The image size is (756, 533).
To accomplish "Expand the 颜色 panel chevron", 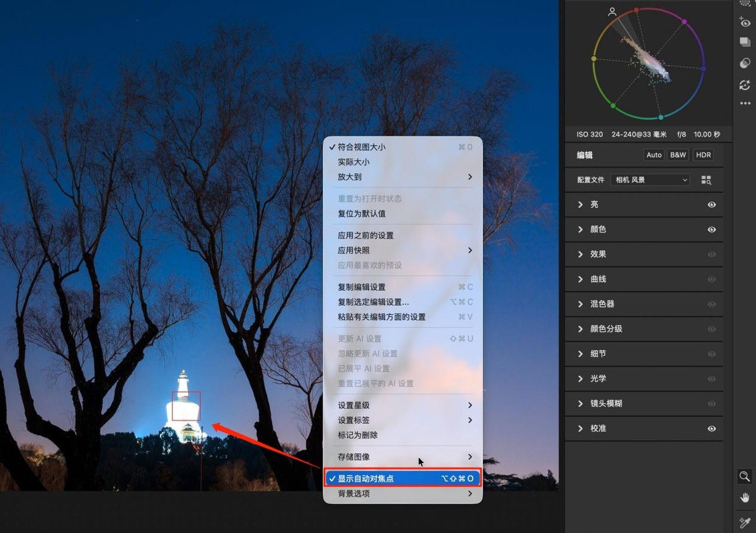I will coord(580,229).
